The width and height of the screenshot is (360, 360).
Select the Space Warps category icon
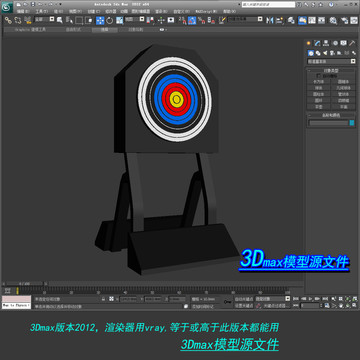pos(347,53)
